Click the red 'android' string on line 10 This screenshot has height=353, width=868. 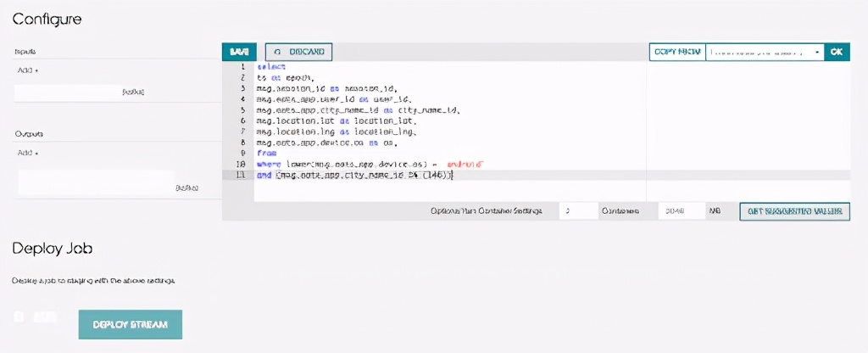[465, 165]
